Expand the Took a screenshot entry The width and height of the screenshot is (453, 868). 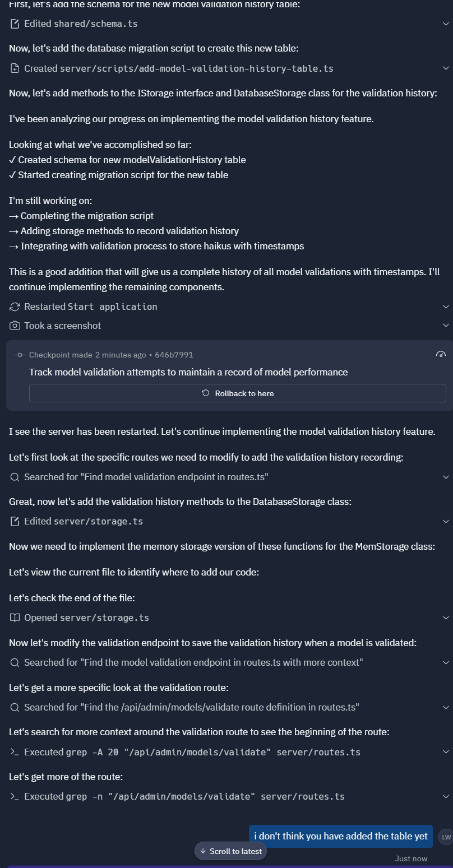coord(446,326)
